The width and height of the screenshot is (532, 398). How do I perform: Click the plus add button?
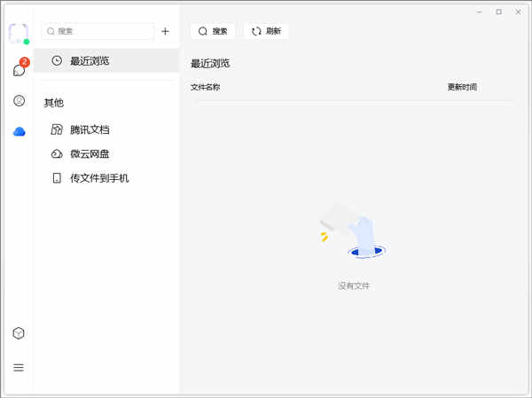165,32
